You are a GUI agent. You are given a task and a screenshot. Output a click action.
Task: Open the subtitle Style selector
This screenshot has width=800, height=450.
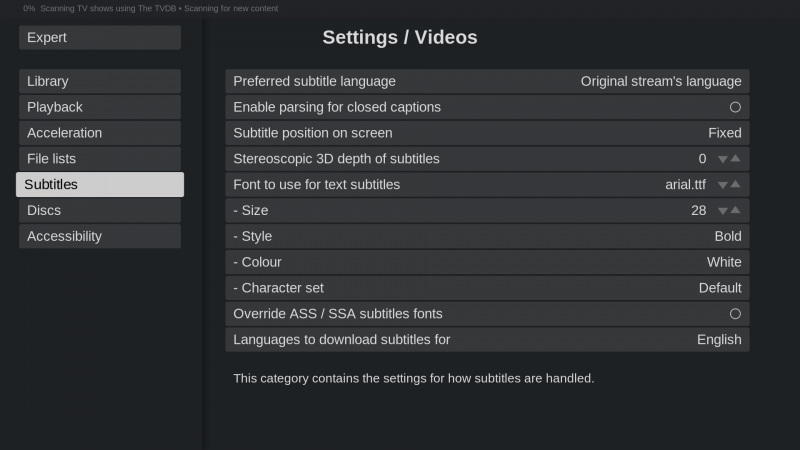point(487,237)
